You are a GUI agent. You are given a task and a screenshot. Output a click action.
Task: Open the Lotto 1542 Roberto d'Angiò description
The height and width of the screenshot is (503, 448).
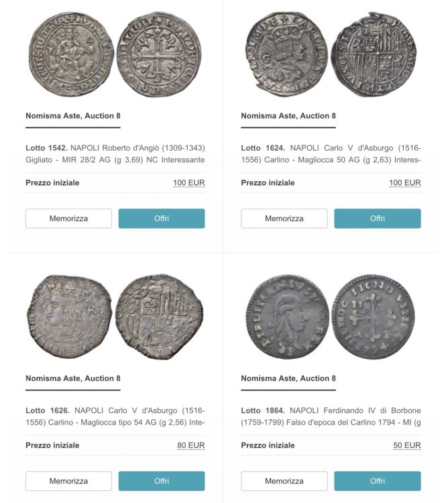(115, 154)
